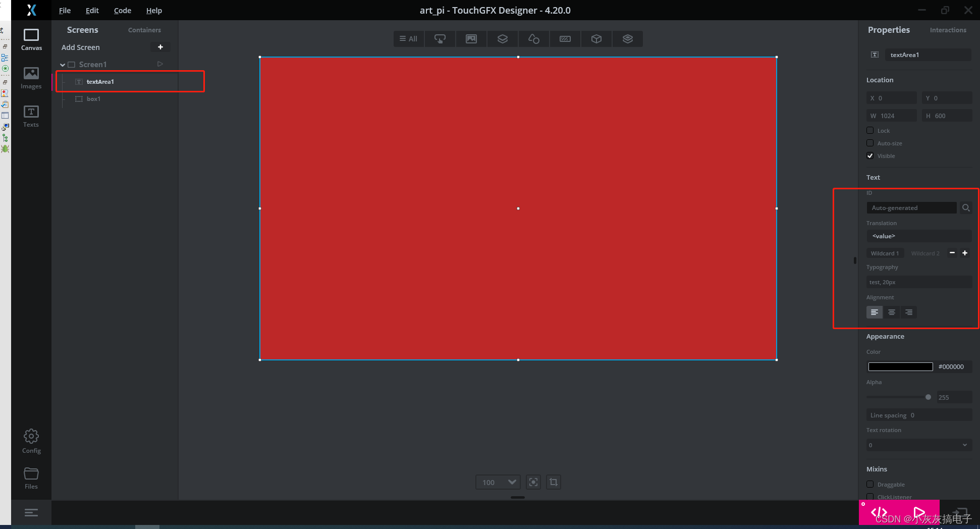Switch to the Containers tab

tap(144, 30)
